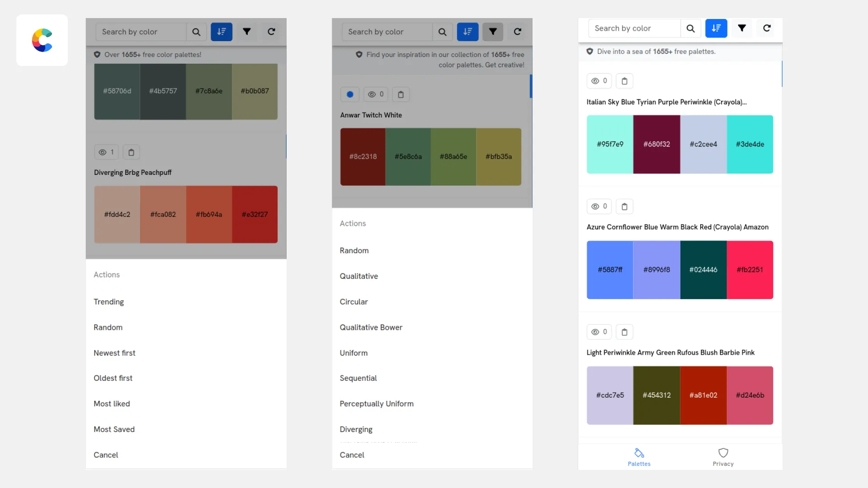868x488 pixels.
Task: Click Cancel in the middle panel actions
Action: click(x=352, y=455)
